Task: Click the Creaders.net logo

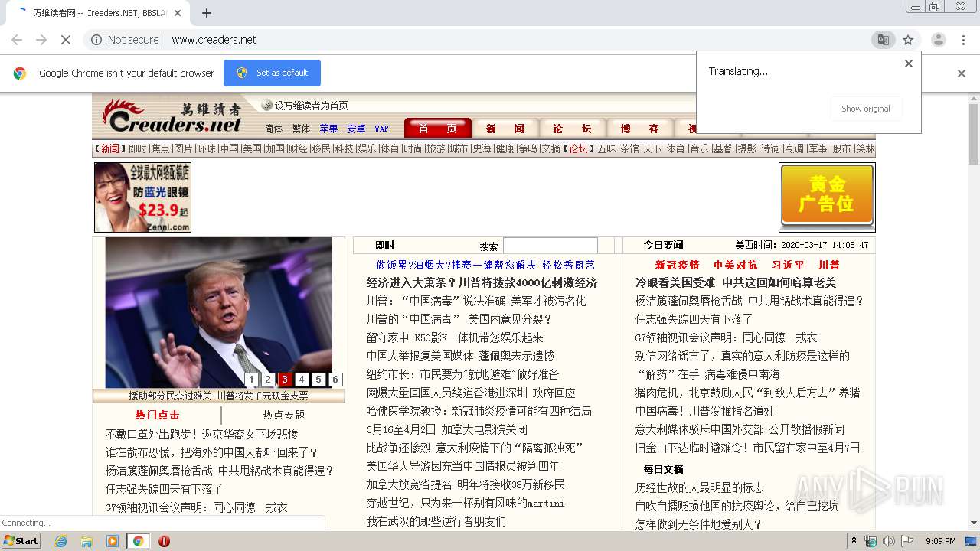Action: click(172, 117)
